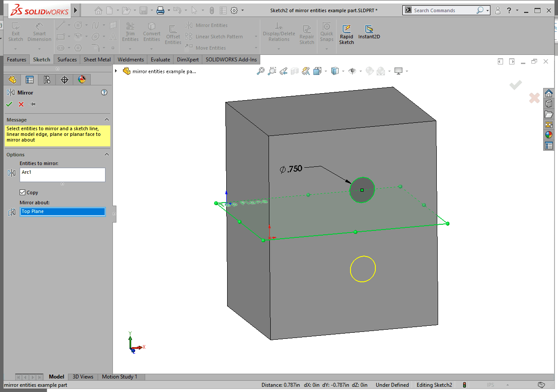
Task: Confirm sketch with corner checkmark
Action: [516, 85]
